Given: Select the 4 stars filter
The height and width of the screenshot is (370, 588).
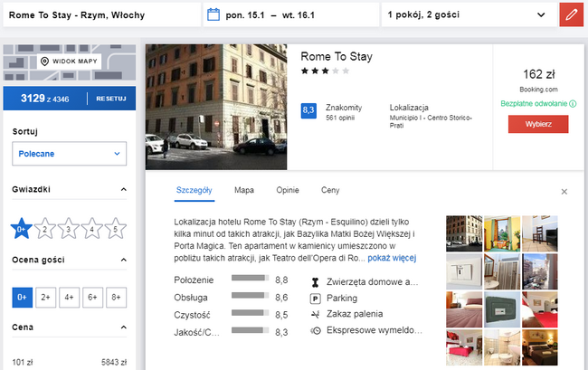Looking at the screenshot, I should pyautogui.click(x=92, y=228).
